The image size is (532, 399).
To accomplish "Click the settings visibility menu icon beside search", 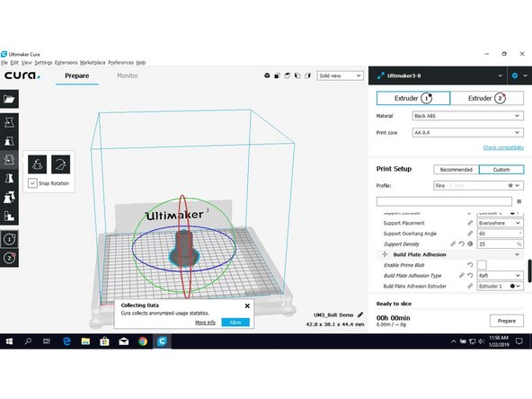I will tap(519, 201).
